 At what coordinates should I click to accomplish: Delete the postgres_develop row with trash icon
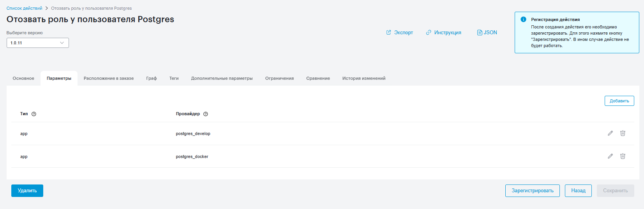click(x=623, y=133)
